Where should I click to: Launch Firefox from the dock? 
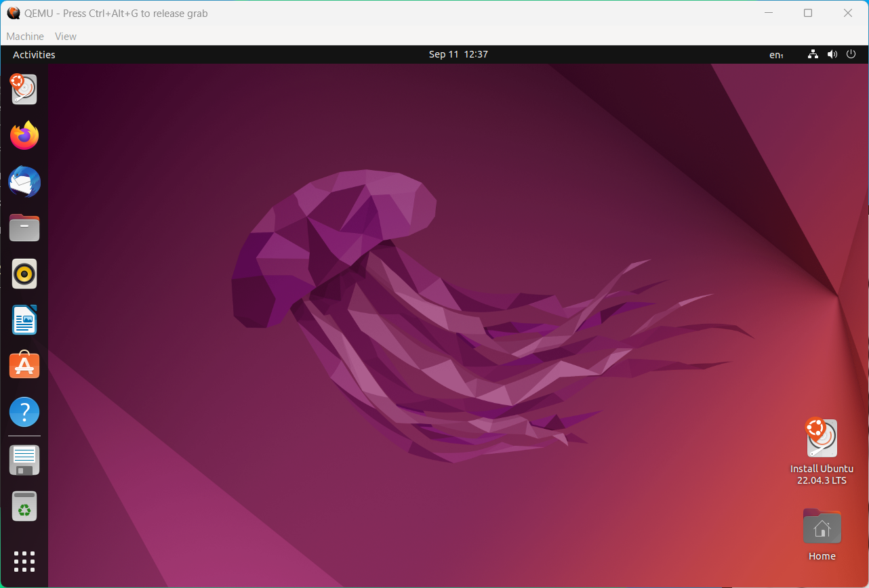(x=24, y=135)
